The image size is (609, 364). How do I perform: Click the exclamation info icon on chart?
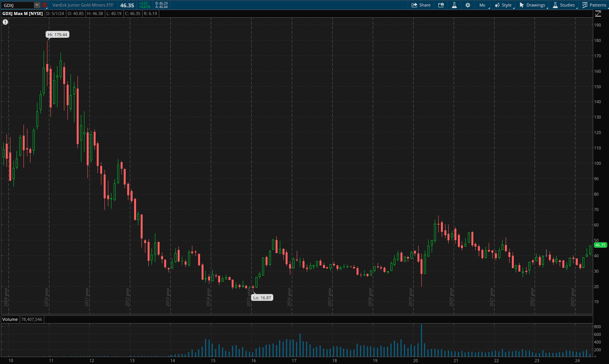(5, 22)
